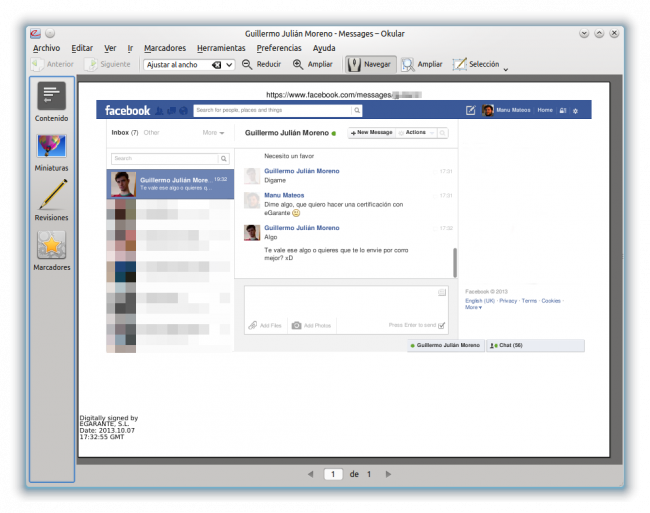
Task: Open the Revisiones panel
Action: 51,201
